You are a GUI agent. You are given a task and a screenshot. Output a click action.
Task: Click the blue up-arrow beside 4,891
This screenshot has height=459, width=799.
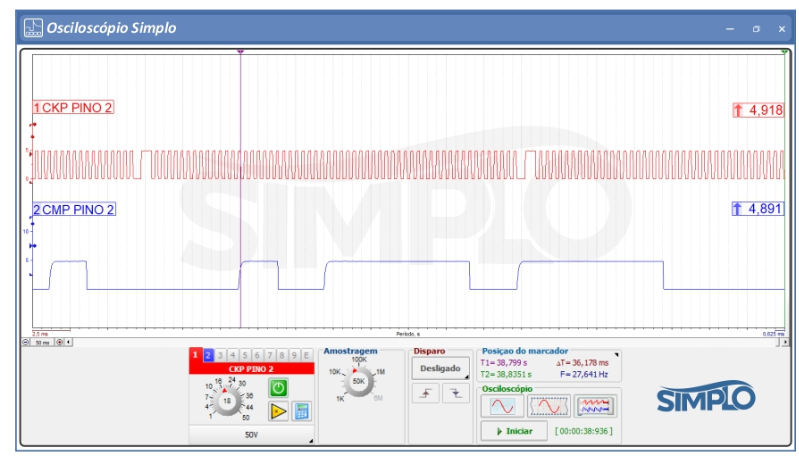point(737,209)
